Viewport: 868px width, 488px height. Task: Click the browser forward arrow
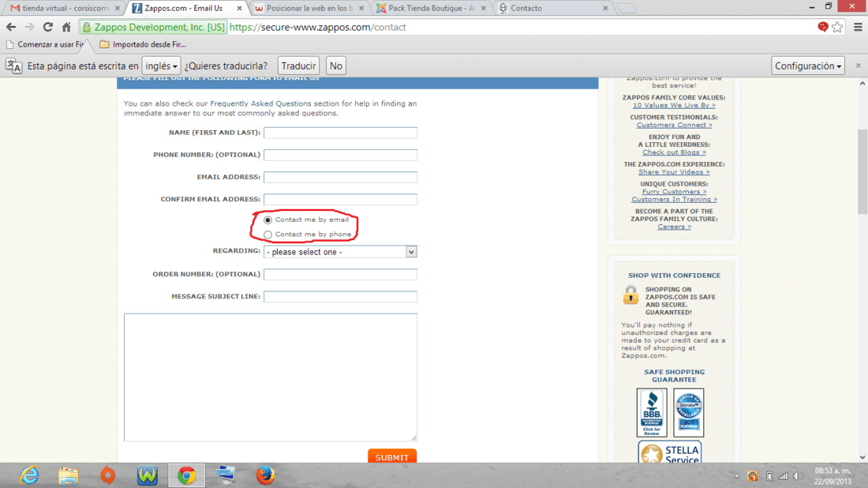(x=29, y=27)
